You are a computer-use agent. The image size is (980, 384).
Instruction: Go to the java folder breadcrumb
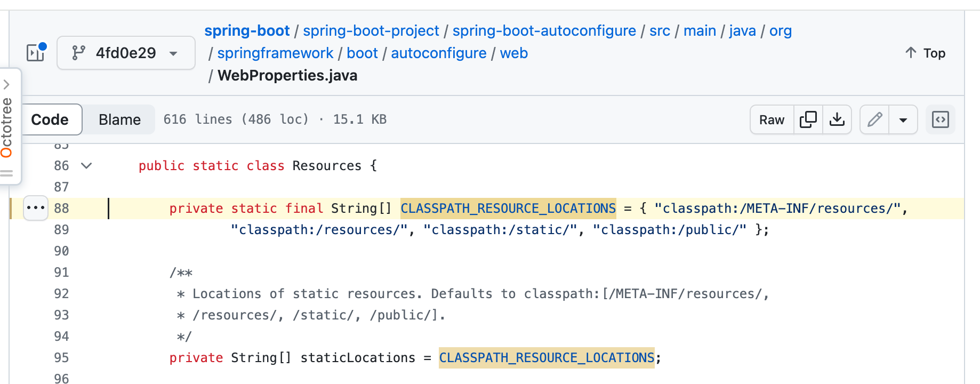coord(742,30)
